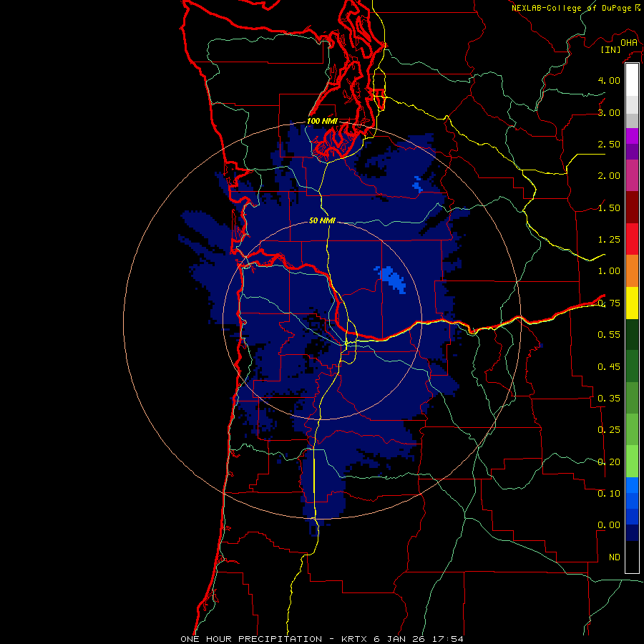644x644 pixels.
Task: Click the 0.35 legend value
Action: (609, 399)
